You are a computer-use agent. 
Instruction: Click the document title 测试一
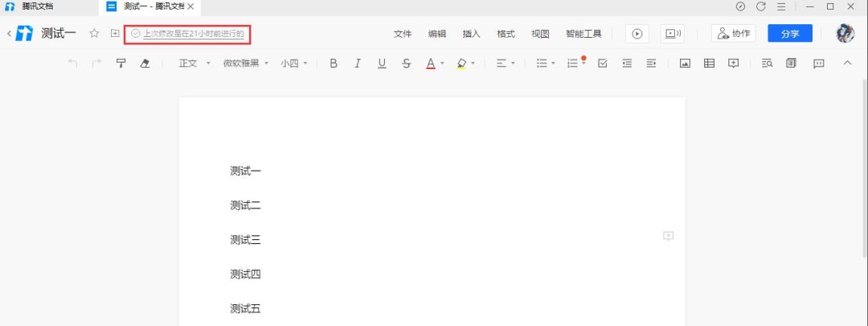click(59, 33)
